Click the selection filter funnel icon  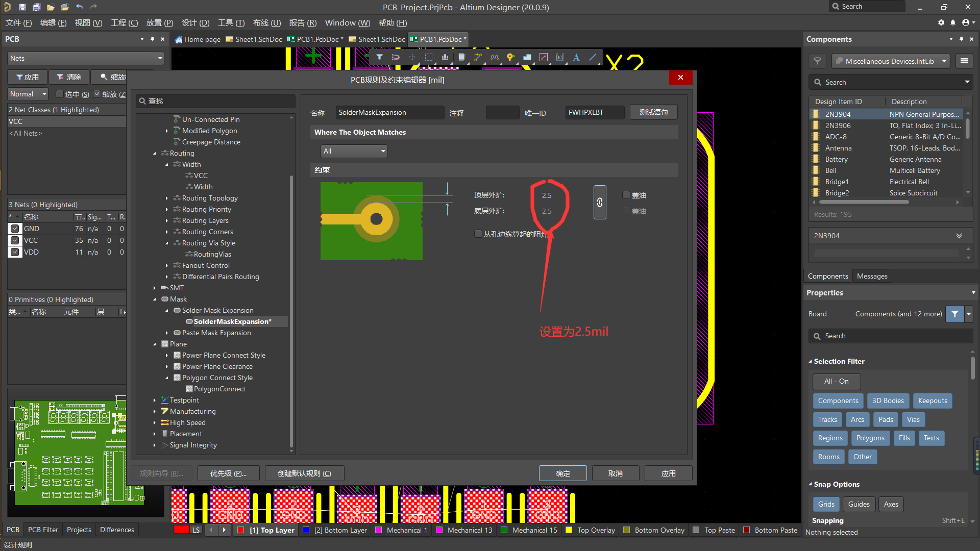pos(379,57)
